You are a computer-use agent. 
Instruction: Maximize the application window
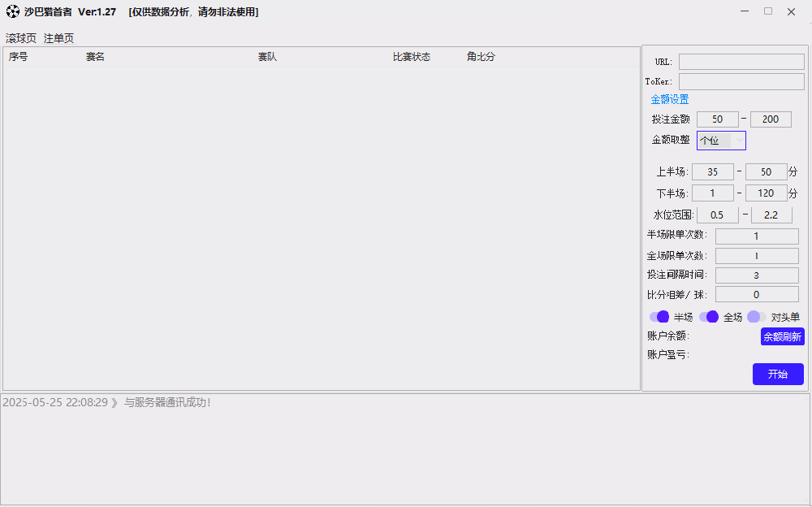point(768,11)
